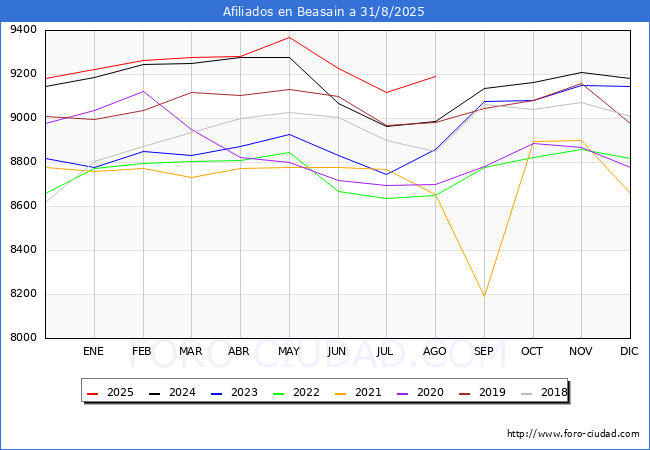Click the green 2022 legend color marker
This screenshot has height=450, width=650.
pos(279,393)
